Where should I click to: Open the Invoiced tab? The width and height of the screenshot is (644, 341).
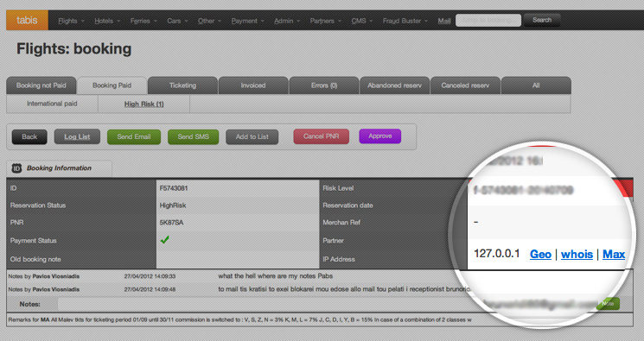[x=253, y=85]
